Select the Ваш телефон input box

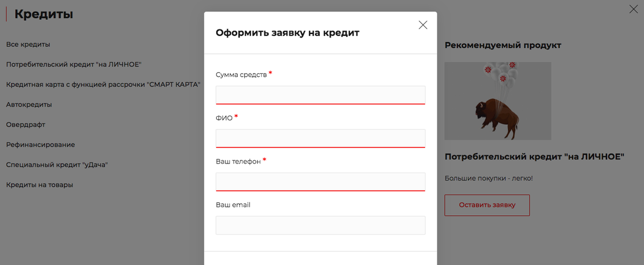(x=320, y=181)
